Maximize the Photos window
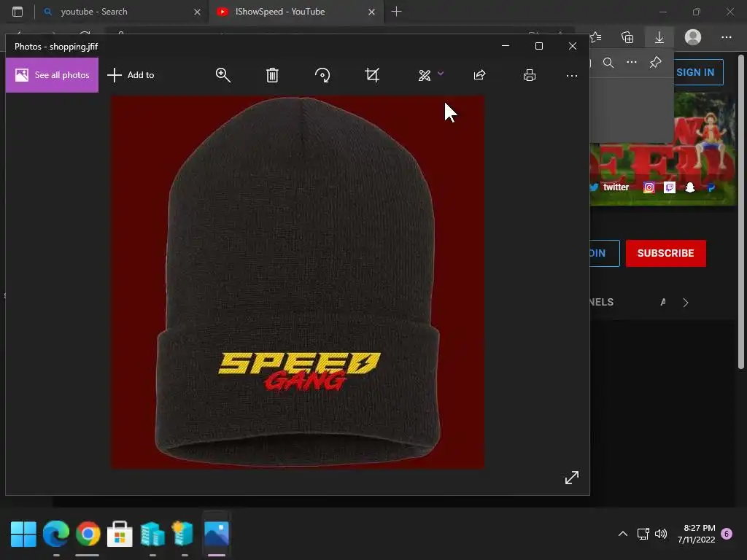 pyautogui.click(x=539, y=46)
